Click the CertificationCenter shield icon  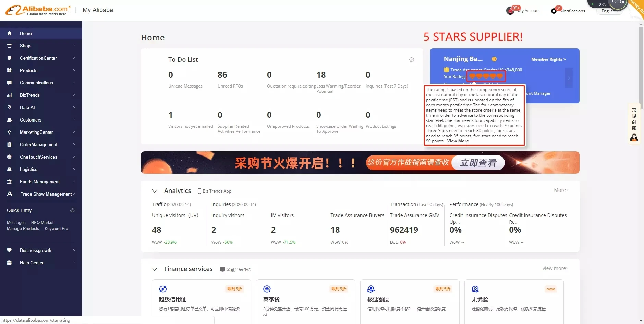pyautogui.click(x=9, y=58)
